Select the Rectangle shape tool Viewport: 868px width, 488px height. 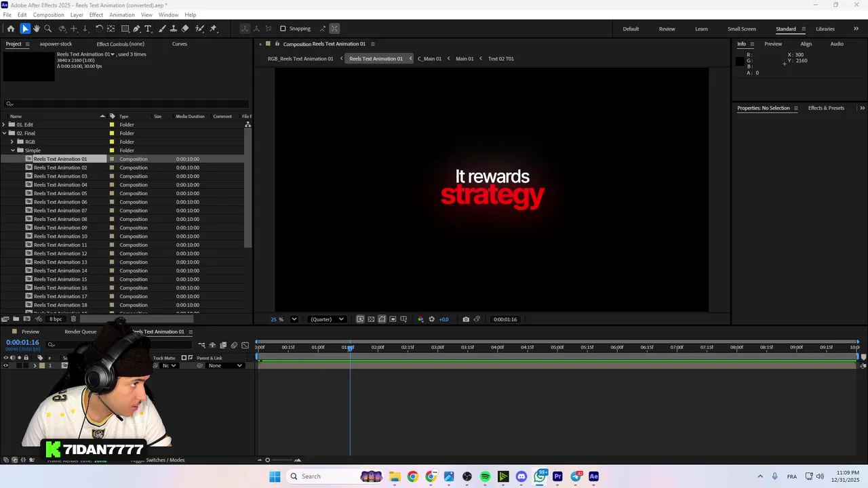pos(125,28)
